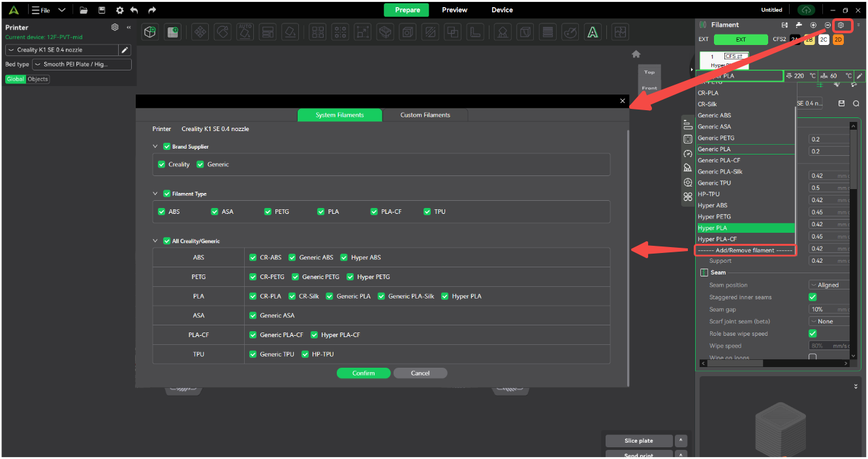This screenshot has height=459, width=868.
Task: Select the Text emboss 'A' tool
Action: pyautogui.click(x=593, y=31)
